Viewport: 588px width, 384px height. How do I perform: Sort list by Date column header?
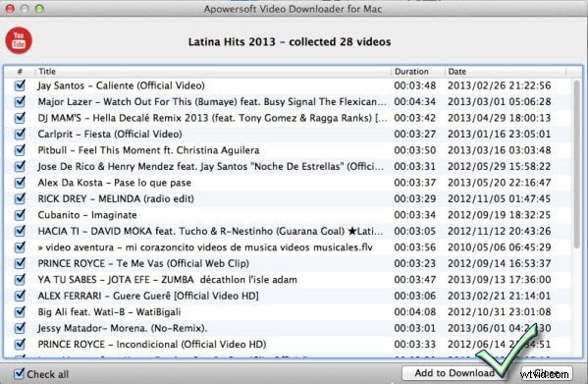coord(506,72)
